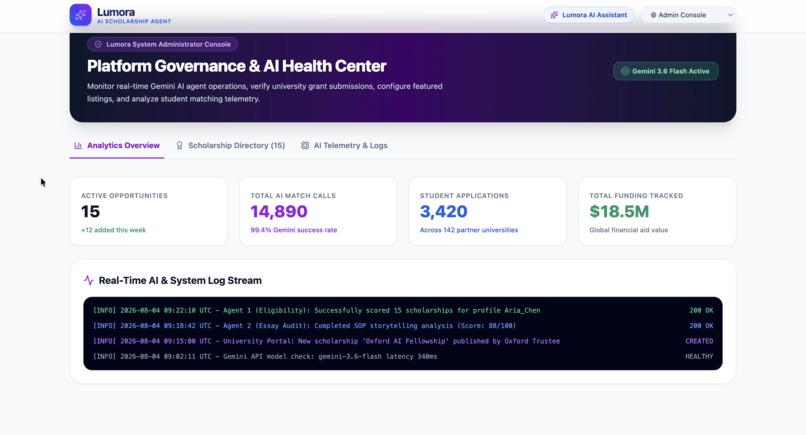806x435 pixels.
Task: Click the TOTAL FUNDING TRACKED label
Action: [636, 195]
